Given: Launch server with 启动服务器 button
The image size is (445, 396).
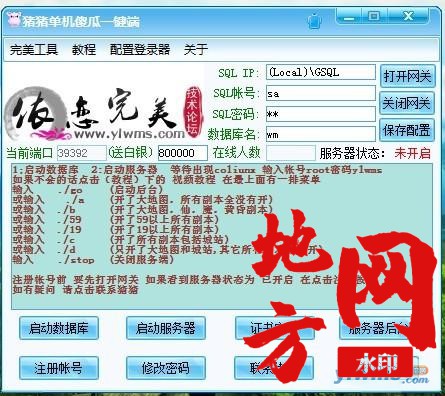Looking at the screenshot, I should pos(166,328).
